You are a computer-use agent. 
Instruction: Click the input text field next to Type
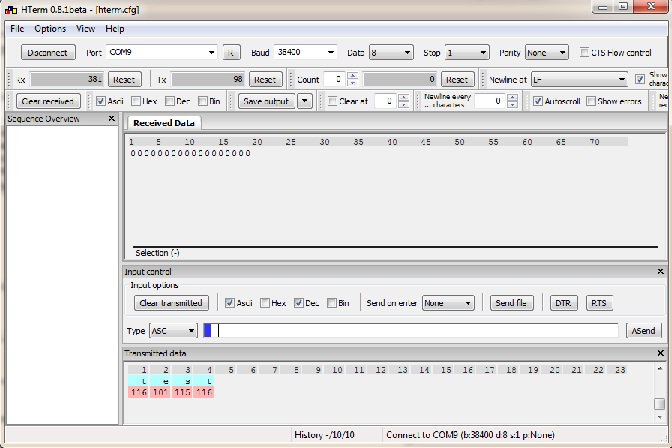pyautogui.click(x=418, y=331)
